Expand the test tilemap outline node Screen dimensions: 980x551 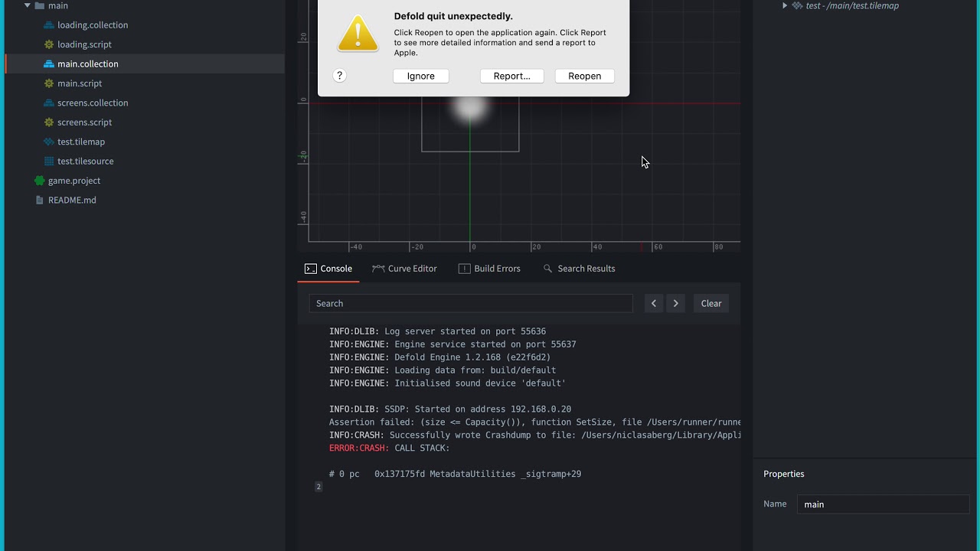click(785, 5)
